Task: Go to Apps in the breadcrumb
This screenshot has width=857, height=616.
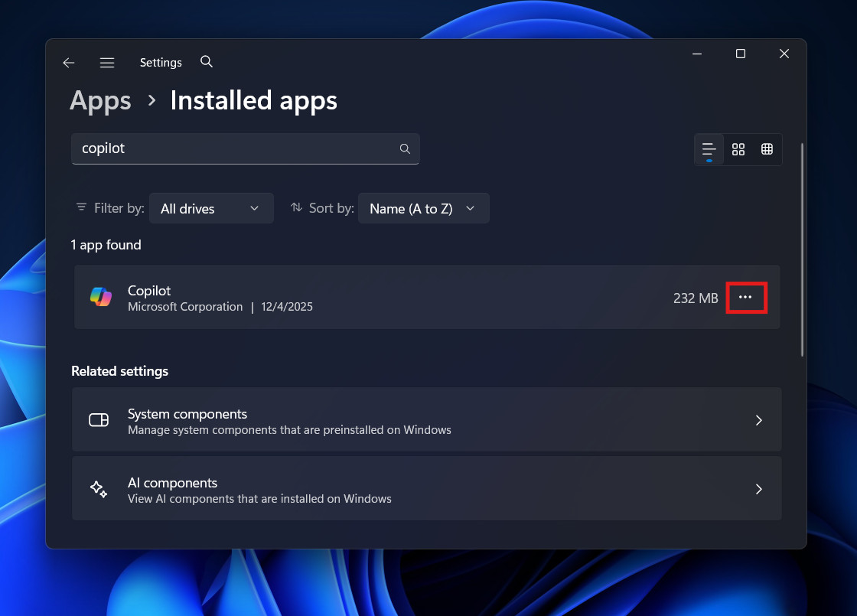Action: (x=100, y=101)
